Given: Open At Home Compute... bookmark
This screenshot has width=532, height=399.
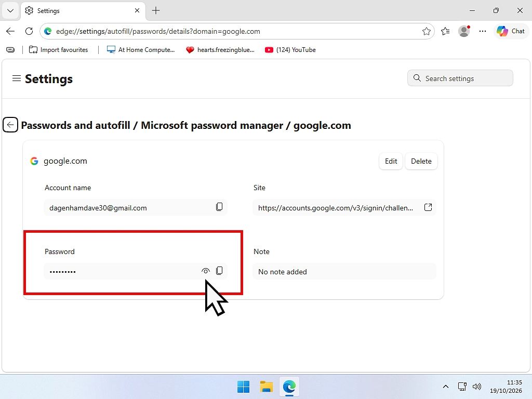Looking at the screenshot, I should (x=140, y=50).
